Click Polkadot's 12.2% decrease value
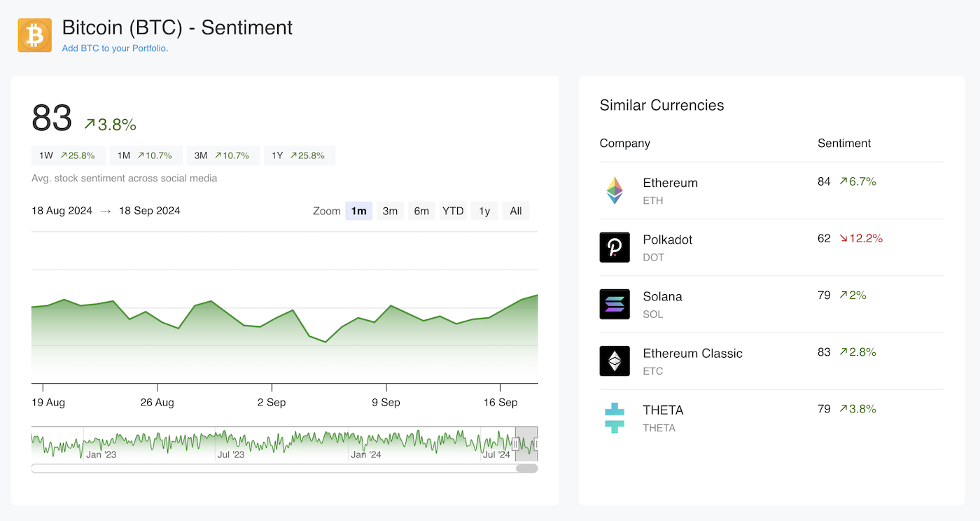 click(x=861, y=238)
